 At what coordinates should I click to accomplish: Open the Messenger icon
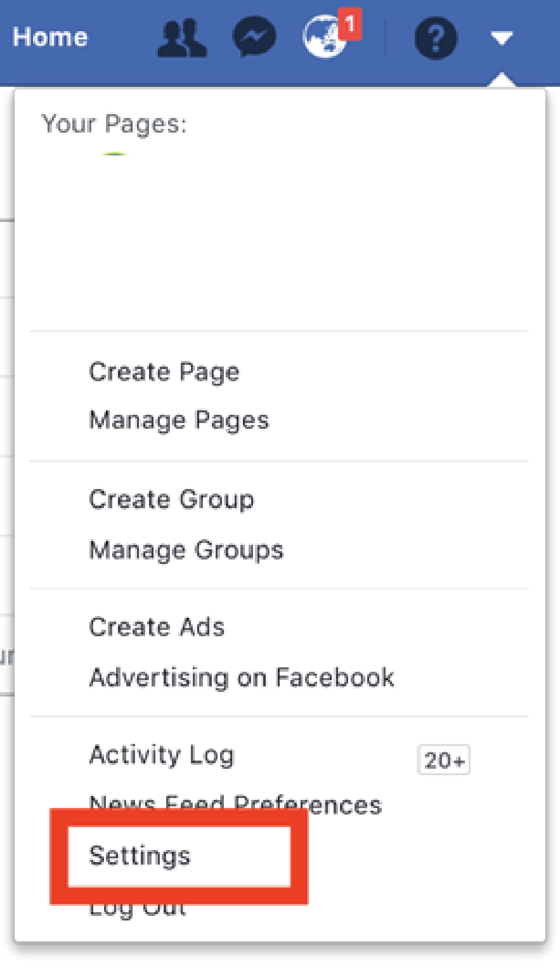pos(254,37)
